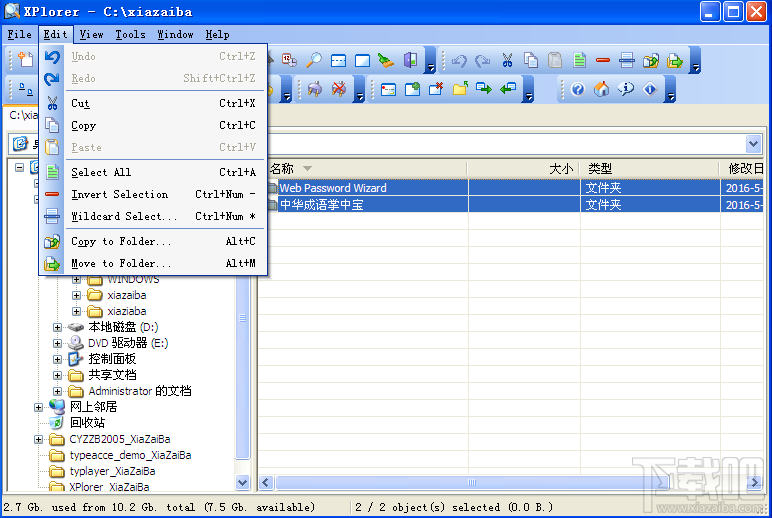772x518 pixels.
Task: Expand the CYZZB2005_XiaZaiBa folder node
Action: [38, 439]
